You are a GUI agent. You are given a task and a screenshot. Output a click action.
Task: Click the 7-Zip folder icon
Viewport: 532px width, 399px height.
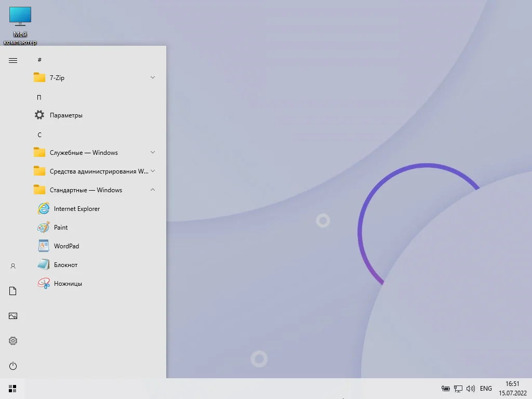(x=39, y=77)
